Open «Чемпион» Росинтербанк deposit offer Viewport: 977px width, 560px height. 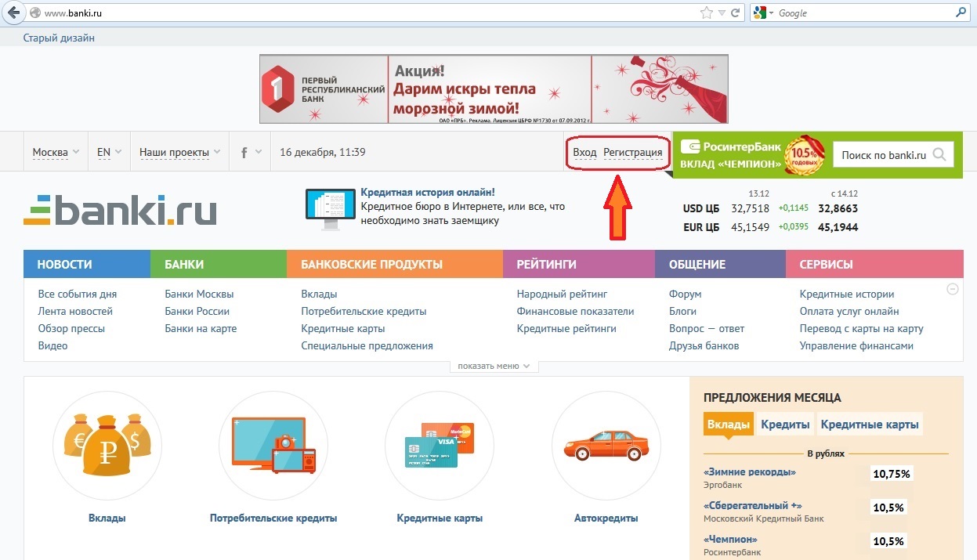pyautogui.click(x=731, y=540)
